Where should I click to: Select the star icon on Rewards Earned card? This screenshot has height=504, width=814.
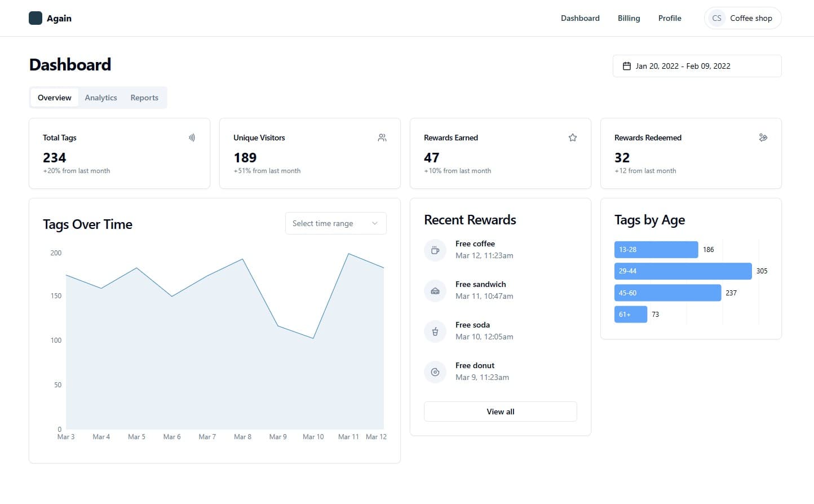(x=572, y=137)
